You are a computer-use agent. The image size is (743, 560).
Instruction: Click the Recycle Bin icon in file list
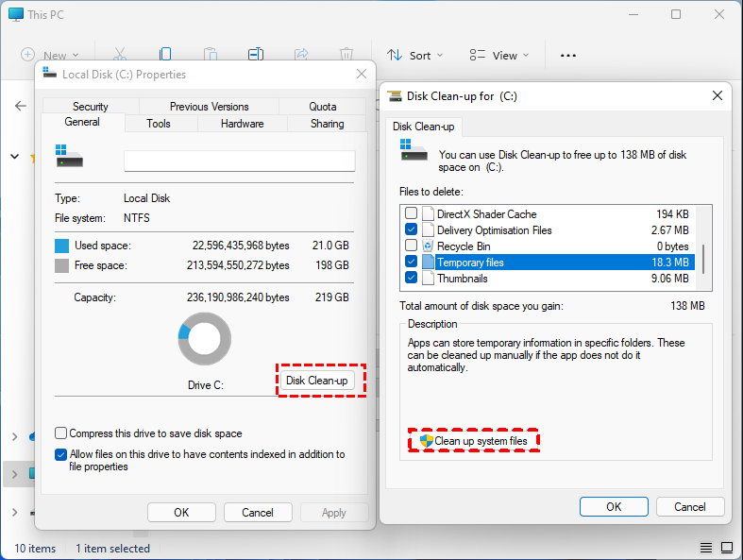click(428, 246)
